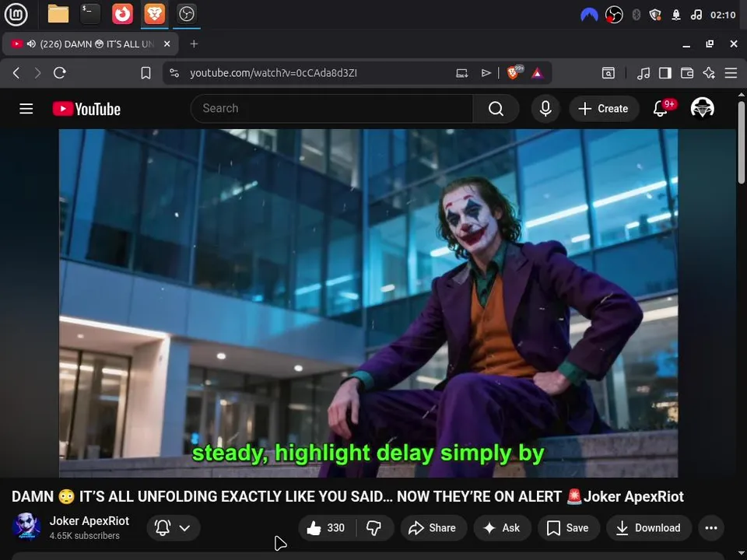Open the red screen recorder panel app

pyautogui.click(x=122, y=14)
